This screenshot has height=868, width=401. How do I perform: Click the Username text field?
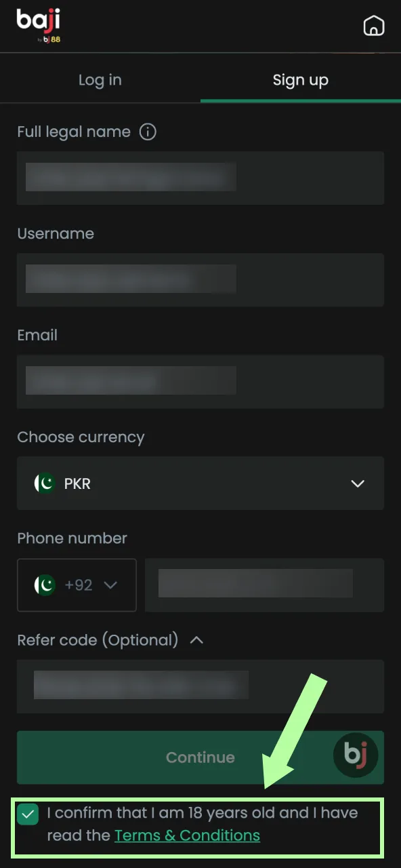coord(200,279)
